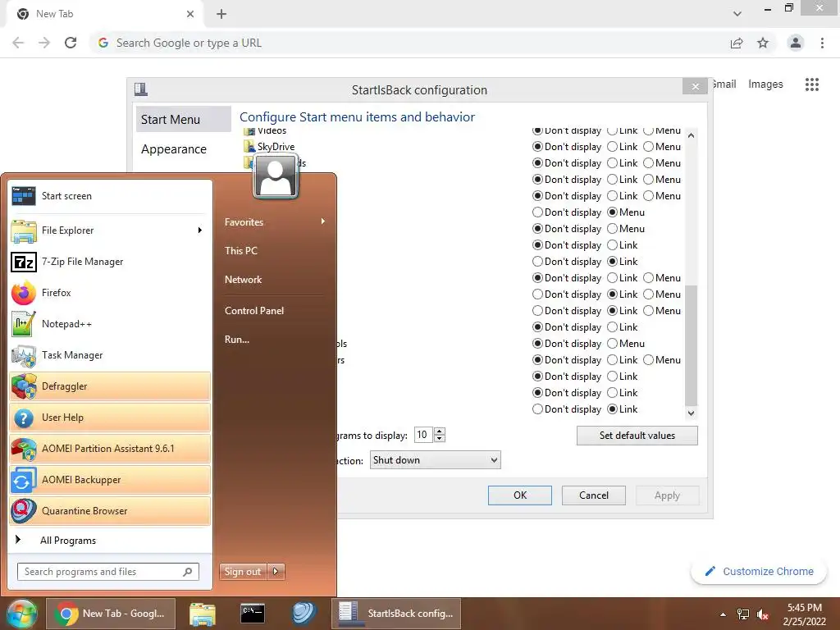This screenshot has width=840, height=630.
Task: Open Shut down action dropdown
Action: 435,460
